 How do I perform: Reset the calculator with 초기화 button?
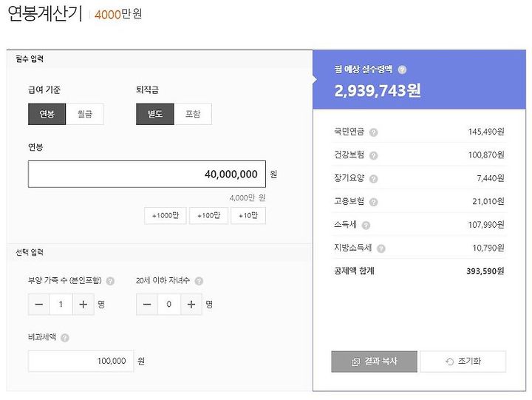(463, 362)
